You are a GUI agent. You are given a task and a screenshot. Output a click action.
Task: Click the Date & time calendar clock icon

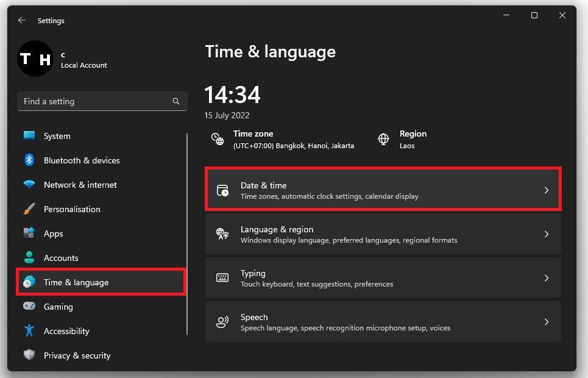(x=223, y=190)
